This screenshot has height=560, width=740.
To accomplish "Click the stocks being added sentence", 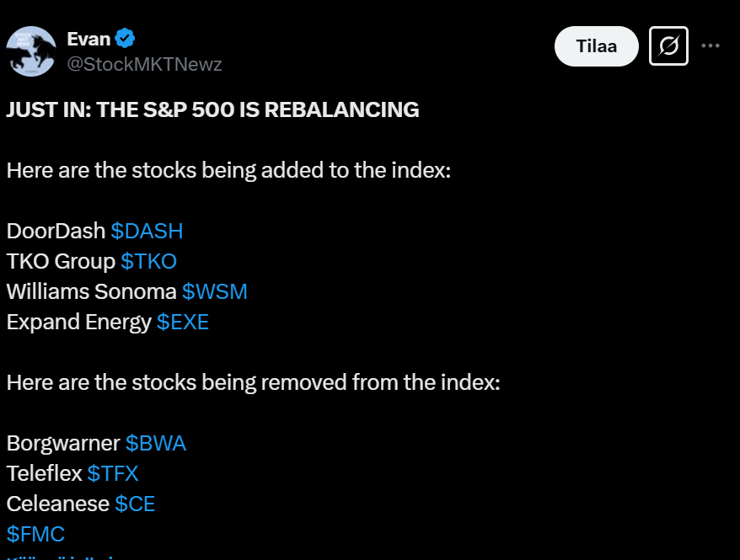I will click(228, 170).
